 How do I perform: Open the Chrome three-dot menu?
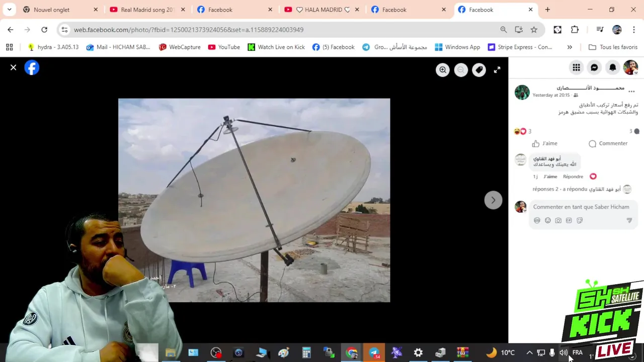(x=633, y=30)
